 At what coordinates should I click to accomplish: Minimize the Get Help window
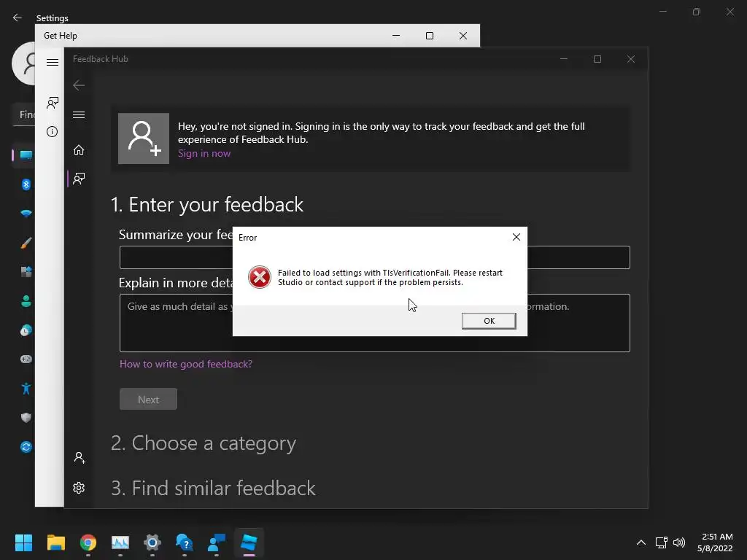pos(396,36)
